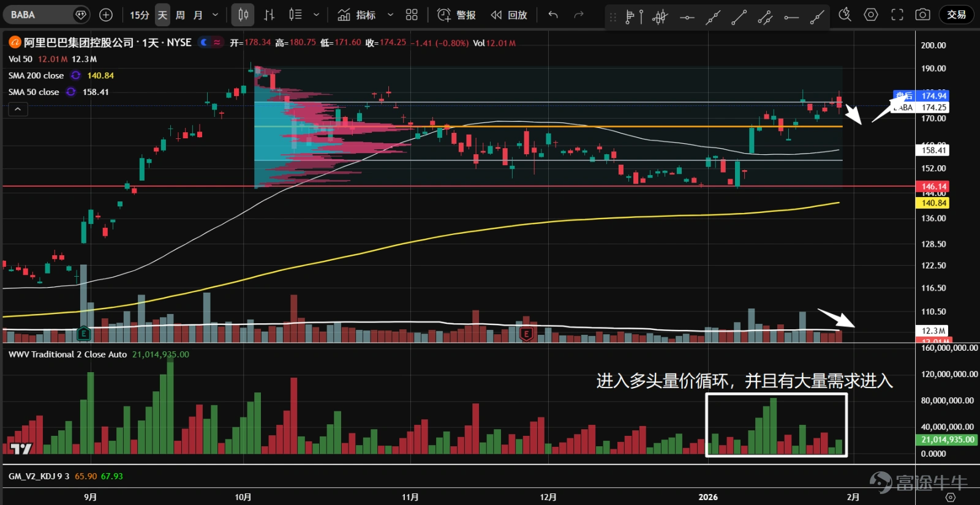Select the trend line drawing tool
Screen dimensions: 980x505
tap(739, 17)
